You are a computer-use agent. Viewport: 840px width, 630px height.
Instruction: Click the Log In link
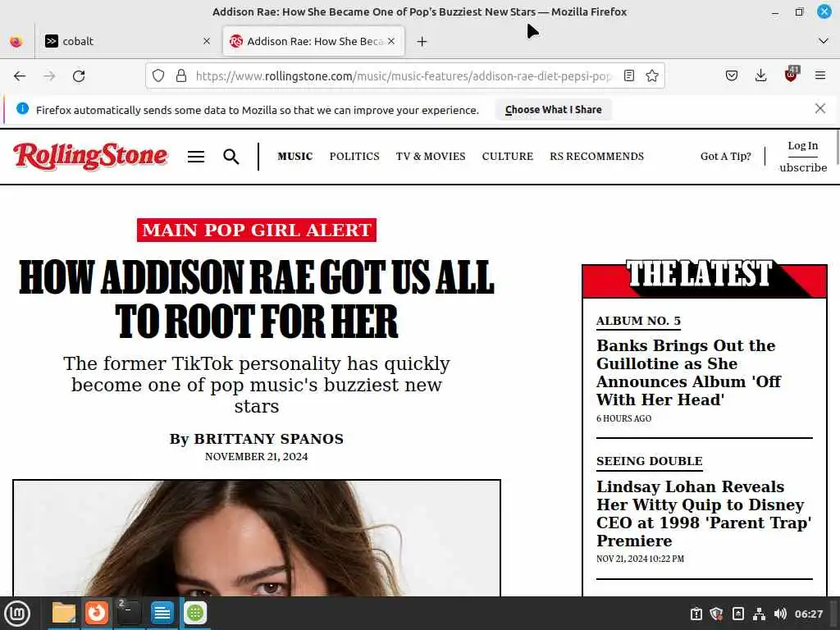(802, 146)
